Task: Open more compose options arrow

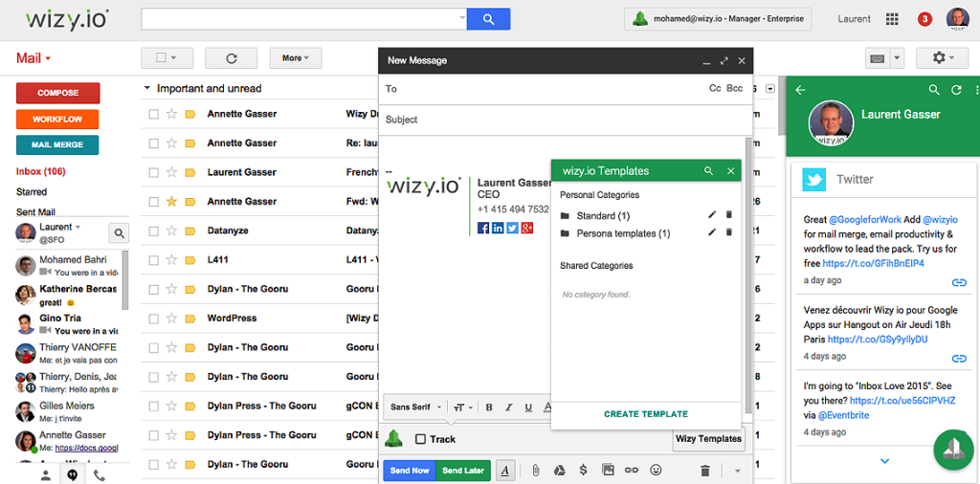Action: coord(738,471)
